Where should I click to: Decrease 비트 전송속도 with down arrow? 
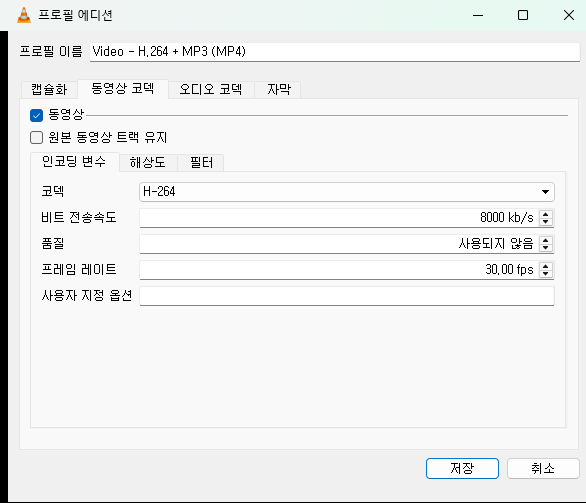[x=546, y=222]
